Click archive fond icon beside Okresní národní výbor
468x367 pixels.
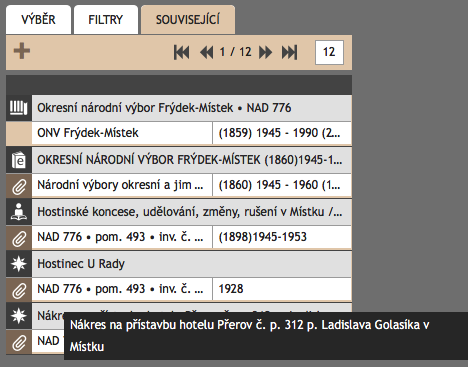(x=19, y=108)
